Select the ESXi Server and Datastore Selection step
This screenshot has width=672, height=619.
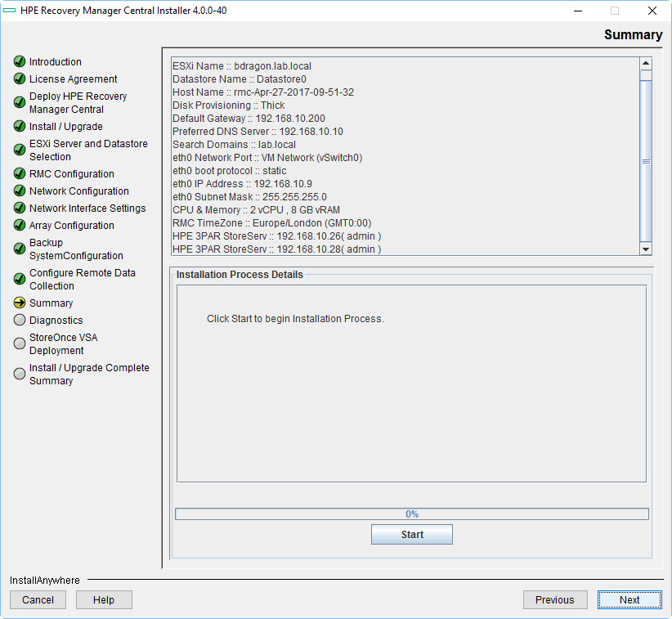click(x=19, y=148)
